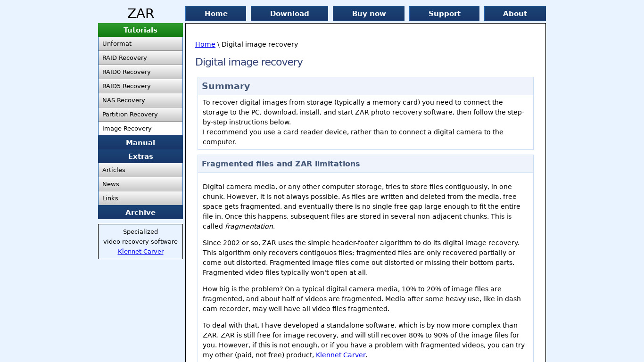The image size is (644, 362).
Task: Follow the Klennet Carver link in article text
Action: pos(340,355)
